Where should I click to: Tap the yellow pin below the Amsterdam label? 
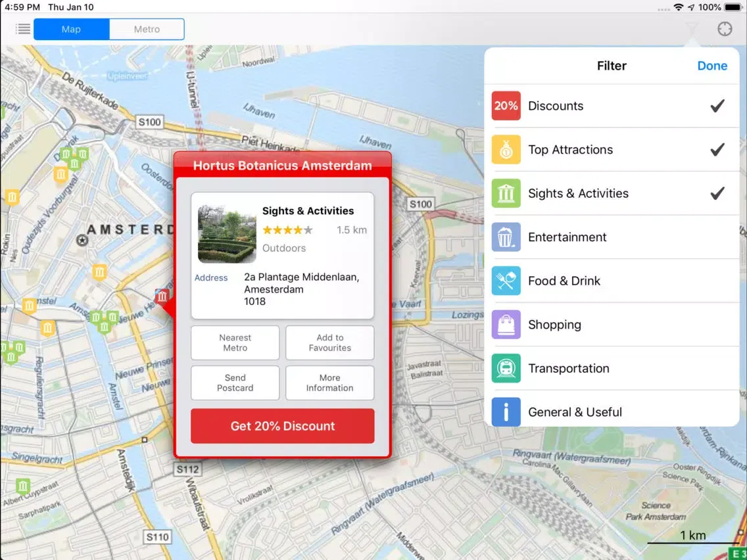99,273
